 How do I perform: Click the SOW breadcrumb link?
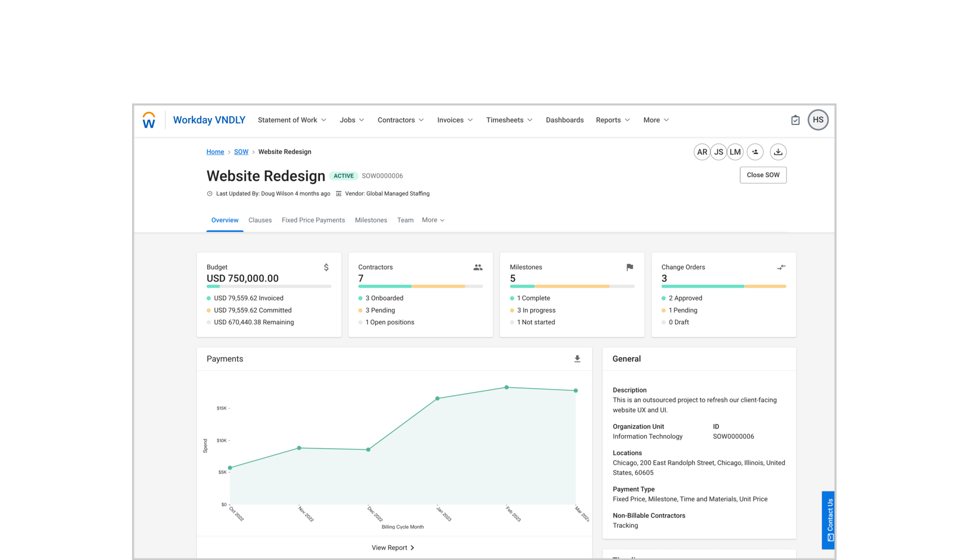pyautogui.click(x=241, y=152)
